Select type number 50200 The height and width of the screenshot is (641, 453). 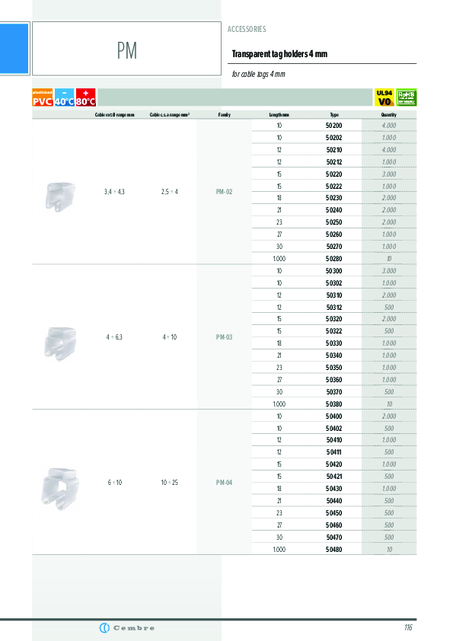pyautogui.click(x=334, y=126)
